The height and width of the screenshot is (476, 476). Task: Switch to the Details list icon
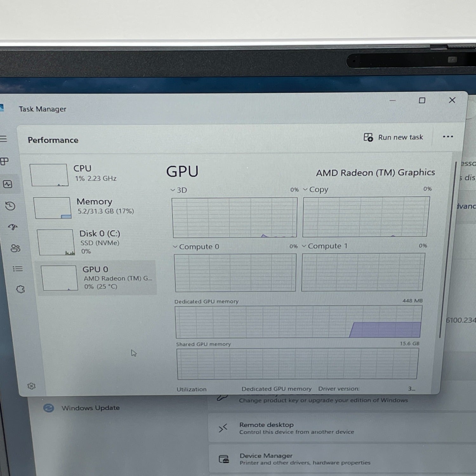(18, 269)
